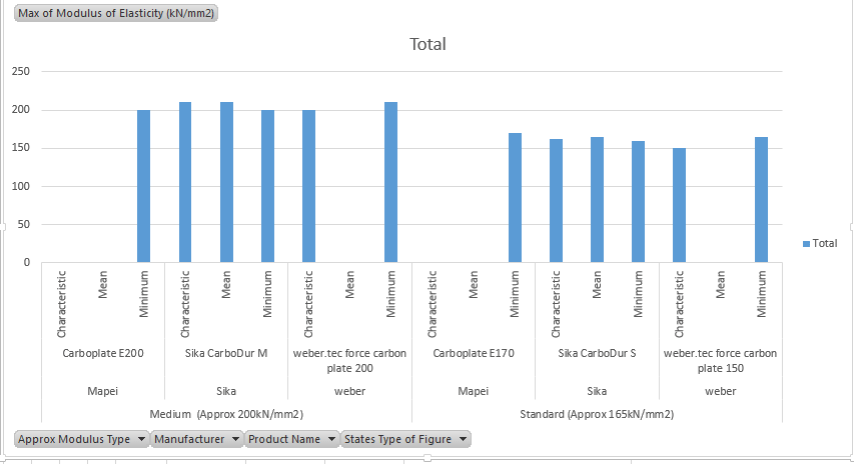Select the Sika CarboDur M Minimum bar
The height and width of the screenshot is (464, 854).
(x=267, y=186)
